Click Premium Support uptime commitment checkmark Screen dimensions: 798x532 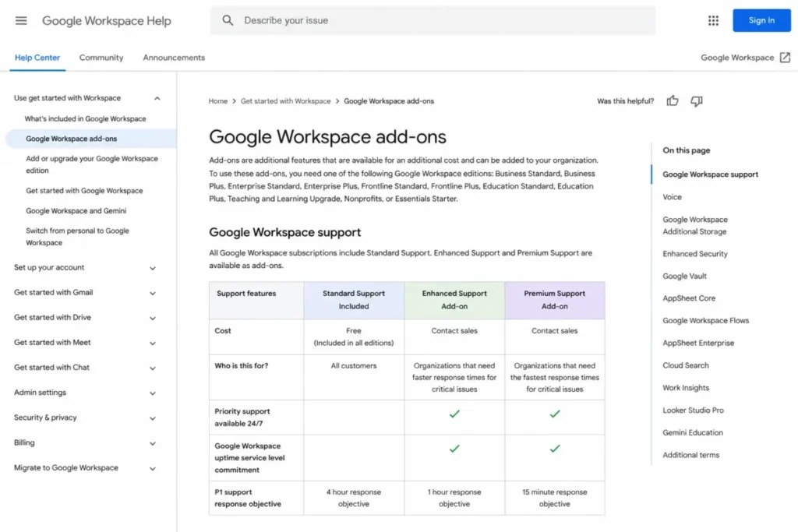click(x=554, y=449)
